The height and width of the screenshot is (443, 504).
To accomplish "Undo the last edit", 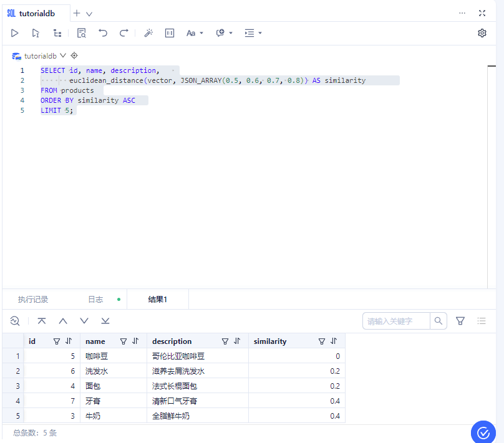I will tap(103, 33).
